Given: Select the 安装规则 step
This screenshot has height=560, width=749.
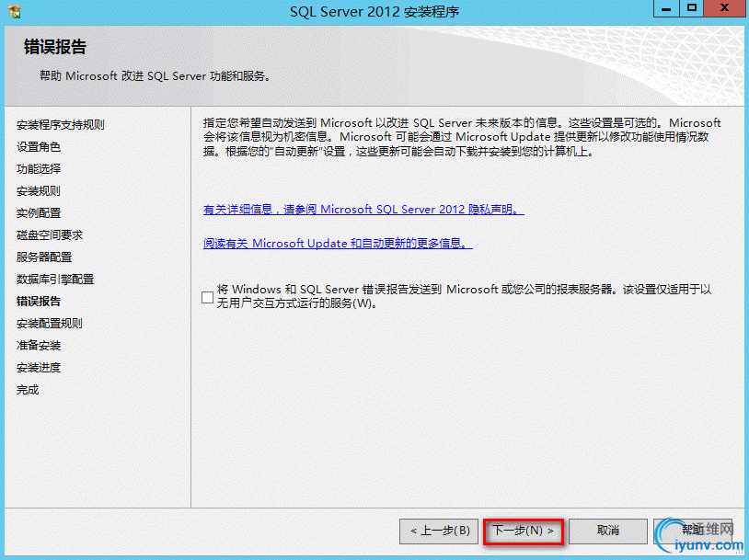Looking at the screenshot, I should 39,191.
